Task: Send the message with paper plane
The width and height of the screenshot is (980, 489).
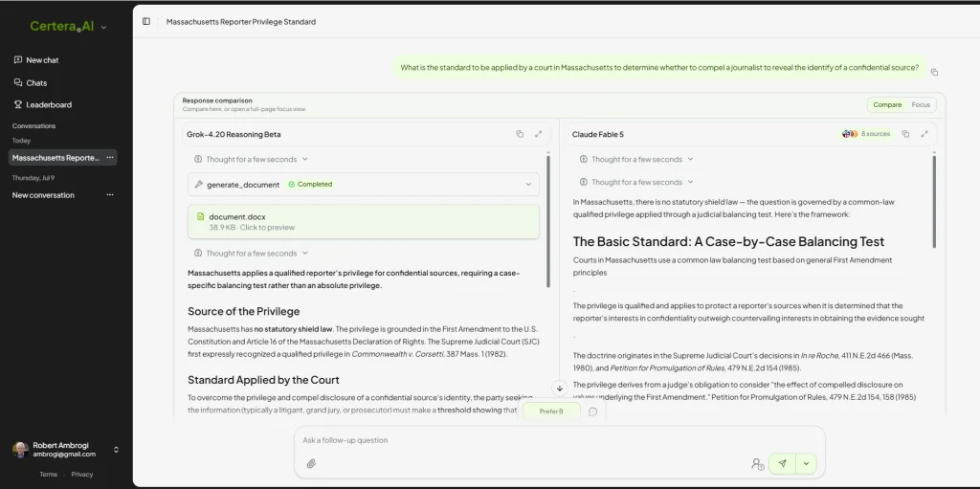Action: [x=782, y=463]
